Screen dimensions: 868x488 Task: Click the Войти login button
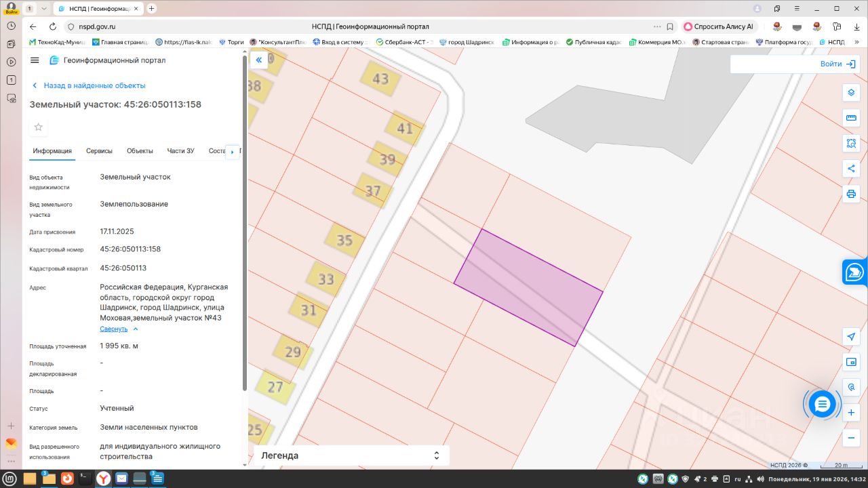[837, 64]
